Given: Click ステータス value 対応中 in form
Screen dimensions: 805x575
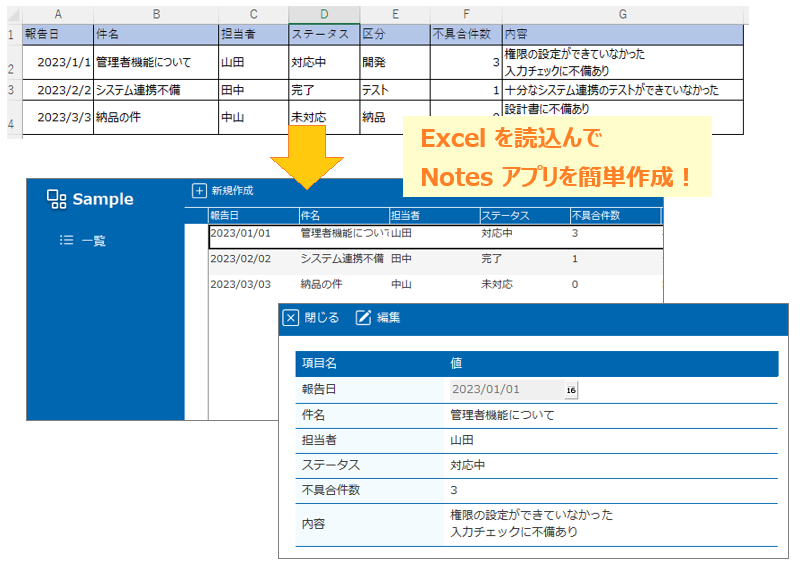Looking at the screenshot, I should click(467, 465).
